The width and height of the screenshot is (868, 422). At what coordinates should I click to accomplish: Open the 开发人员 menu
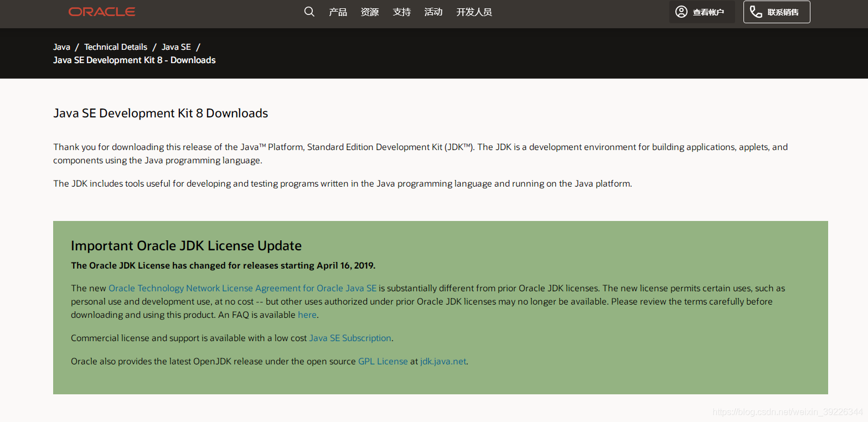click(474, 12)
